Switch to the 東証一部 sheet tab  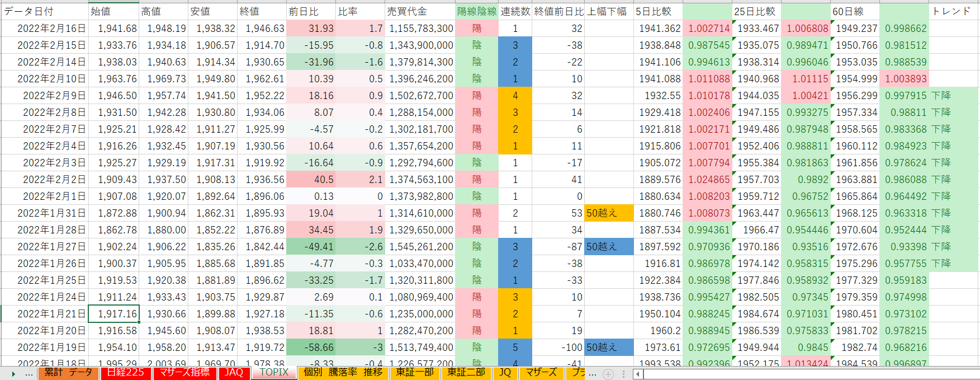click(x=415, y=373)
